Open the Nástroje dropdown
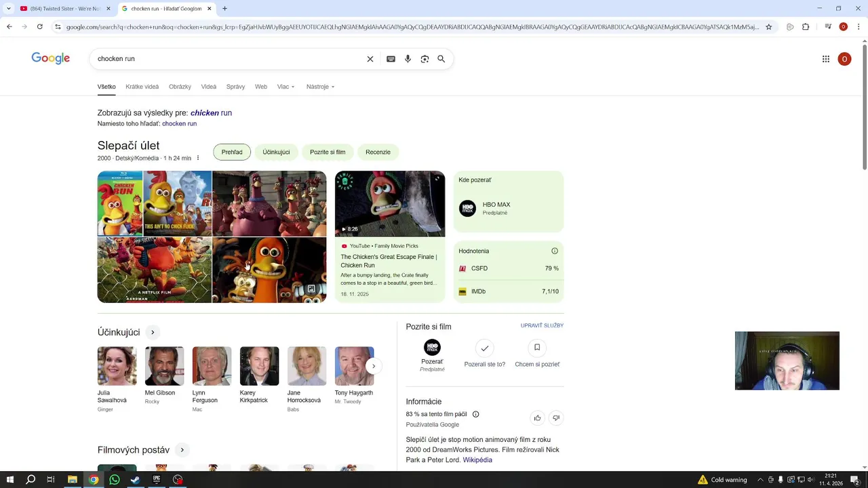This screenshot has height=488, width=868. (320, 87)
